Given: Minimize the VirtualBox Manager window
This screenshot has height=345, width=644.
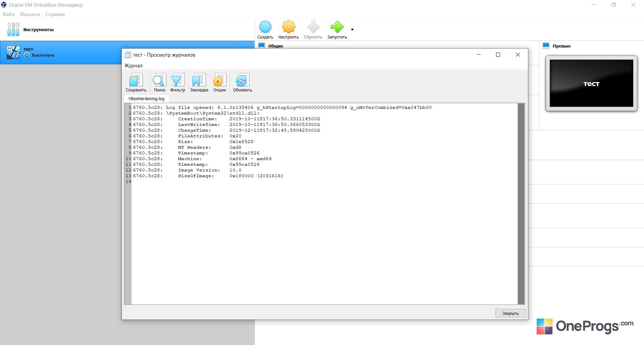Looking at the screenshot, I should click(594, 5).
